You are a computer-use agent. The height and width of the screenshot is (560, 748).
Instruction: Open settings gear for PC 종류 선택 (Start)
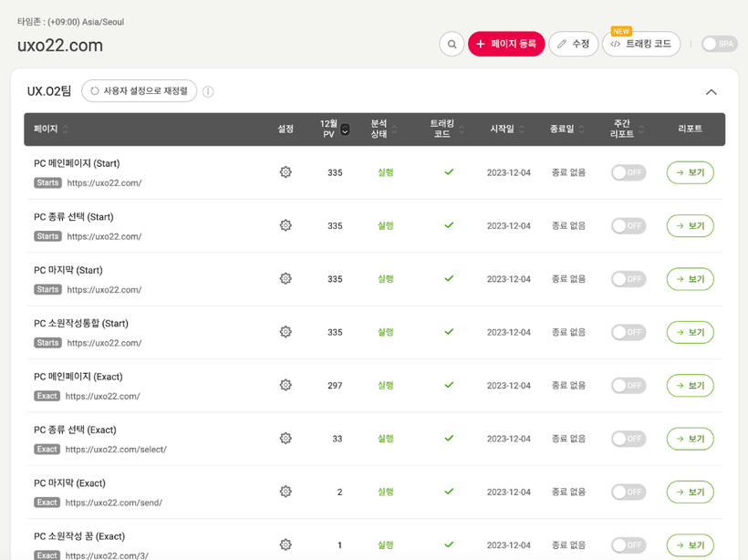coord(286,225)
